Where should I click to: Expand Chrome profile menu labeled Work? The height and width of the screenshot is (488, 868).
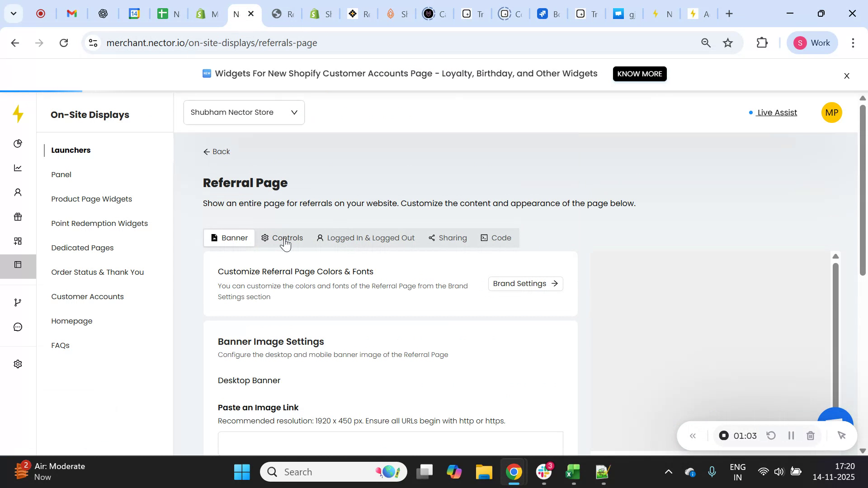(x=812, y=42)
